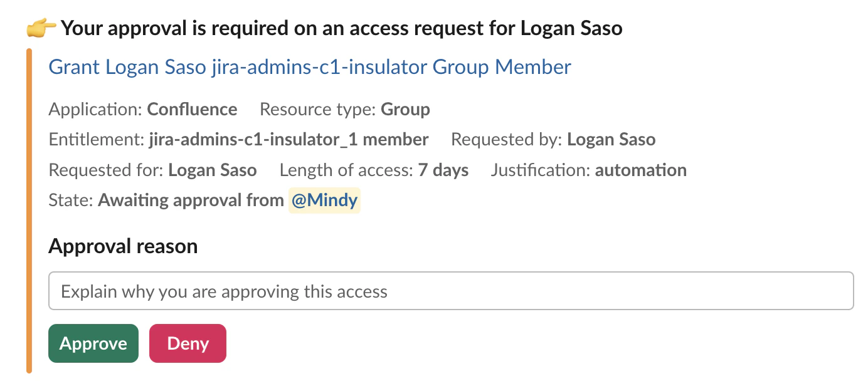The width and height of the screenshot is (868, 391).
Task: Select the 7 days access length
Action: click(443, 170)
